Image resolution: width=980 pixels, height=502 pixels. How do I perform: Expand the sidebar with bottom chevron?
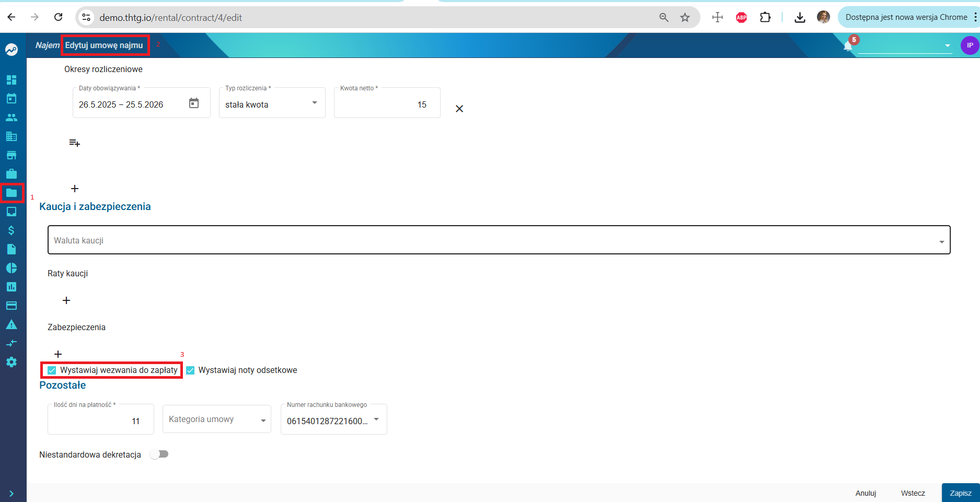(11, 493)
